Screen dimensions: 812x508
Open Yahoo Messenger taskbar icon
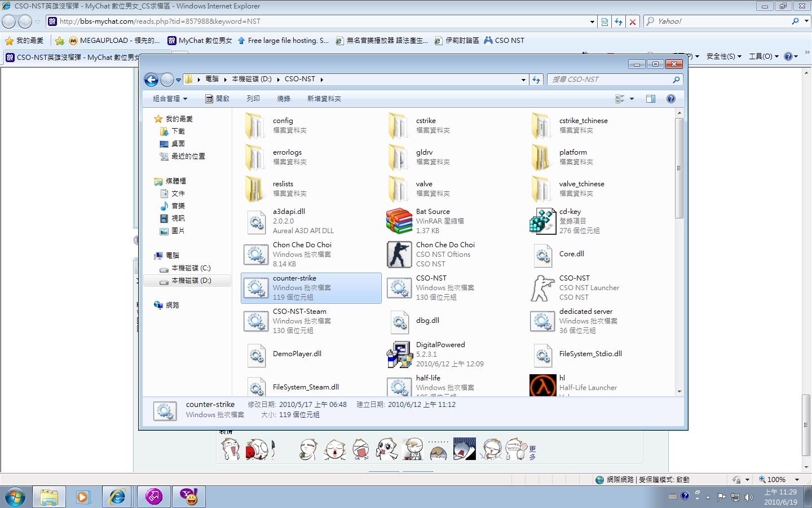click(x=189, y=497)
